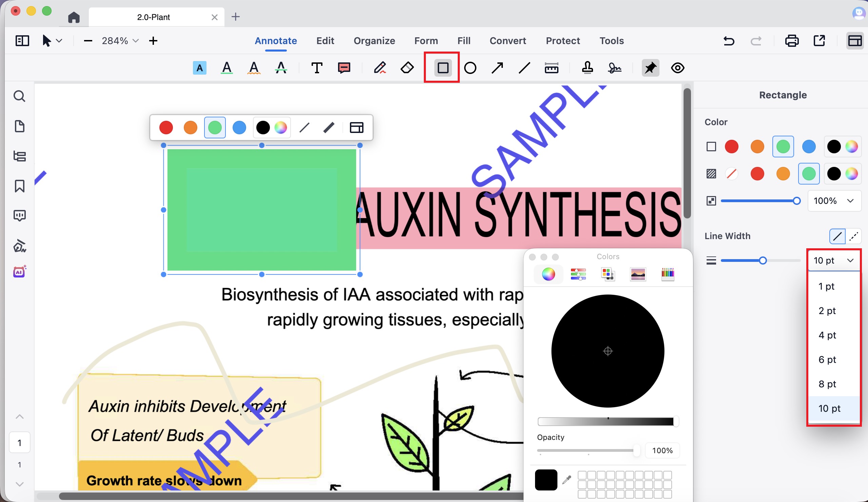Select the Text Box tool
Image resolution: width=868 pixels, height=502 pixels.
click(x=317, y=68)
